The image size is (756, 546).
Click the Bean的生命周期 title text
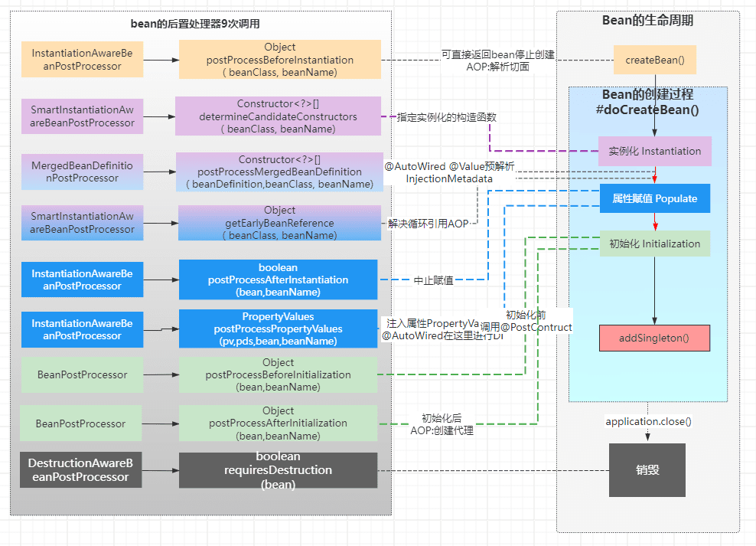coord(647,20)
